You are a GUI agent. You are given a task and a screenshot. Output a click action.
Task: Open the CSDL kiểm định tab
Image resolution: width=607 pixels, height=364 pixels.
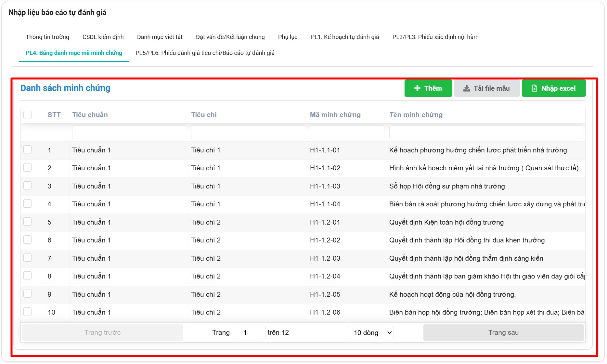pyautogui.click(x=103, y=37)
